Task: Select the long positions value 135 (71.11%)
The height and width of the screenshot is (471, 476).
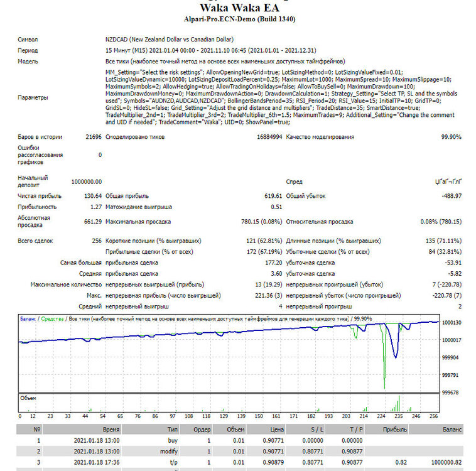Action: click(443, 241)
